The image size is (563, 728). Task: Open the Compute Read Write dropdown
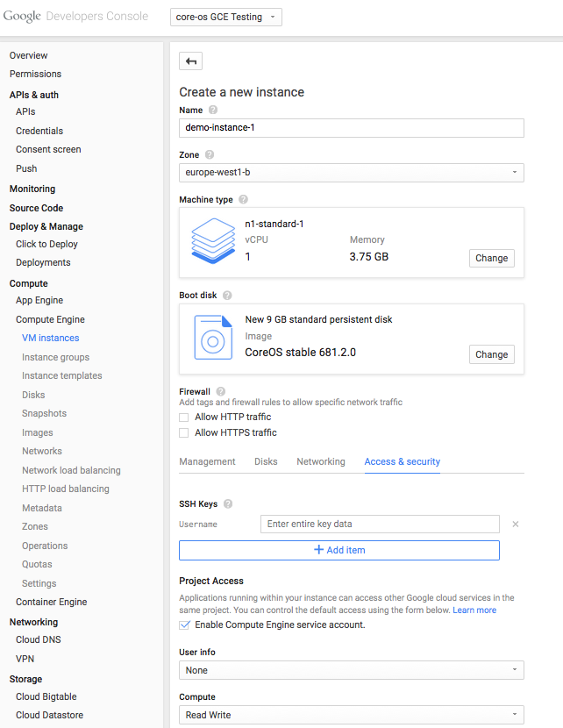(x=352, y=715)
